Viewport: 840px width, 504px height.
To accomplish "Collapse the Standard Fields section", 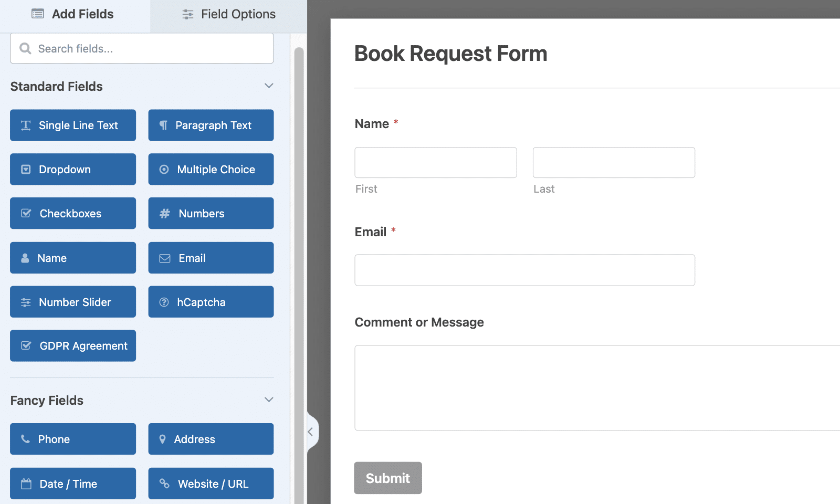I will coord(269,86).
